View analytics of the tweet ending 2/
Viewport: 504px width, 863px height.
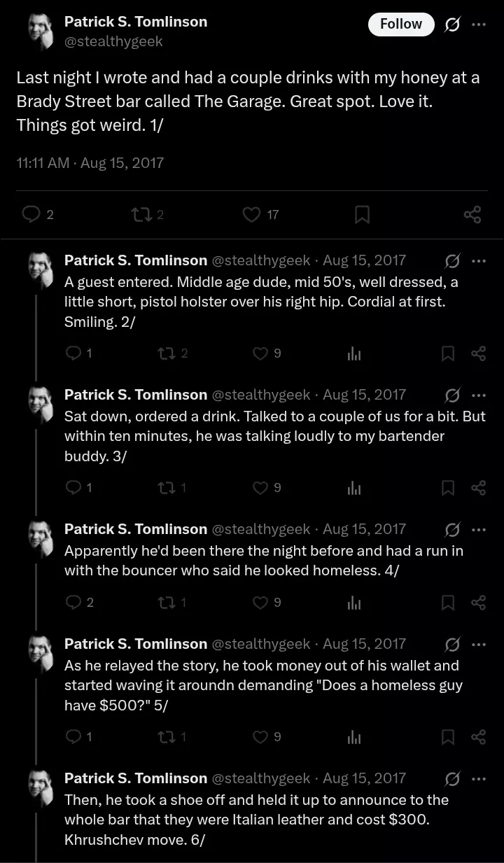[354, 354]
